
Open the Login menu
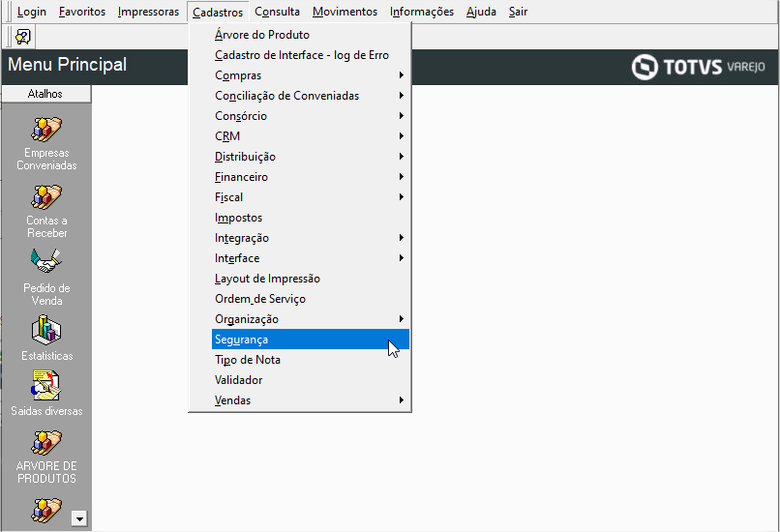pyautogui.click(x=31, y=12)
